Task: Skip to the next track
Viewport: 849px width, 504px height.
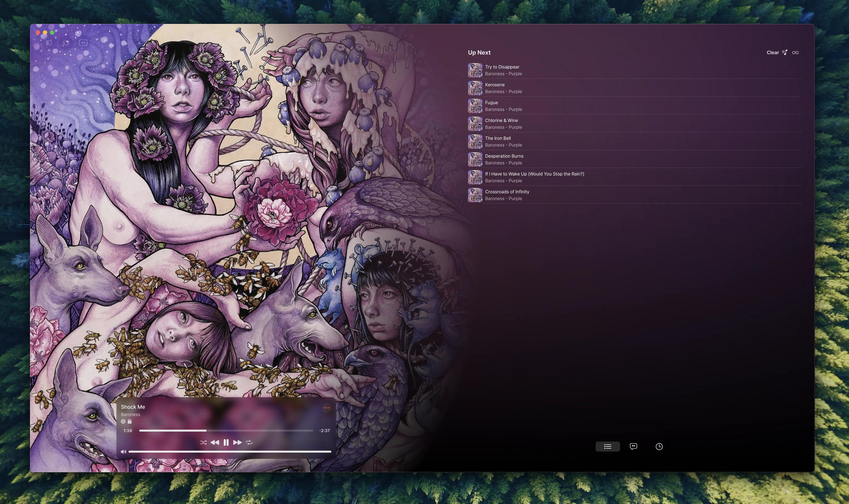Action: [237, 442]
